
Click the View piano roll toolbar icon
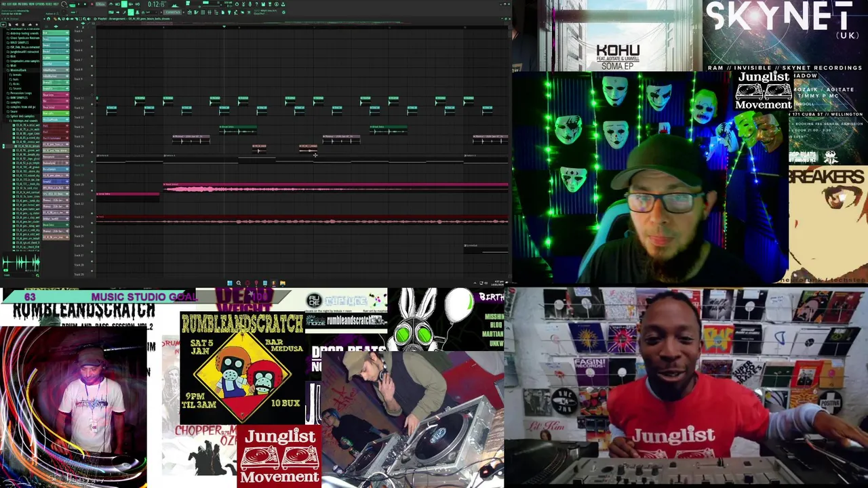[196, 12]
